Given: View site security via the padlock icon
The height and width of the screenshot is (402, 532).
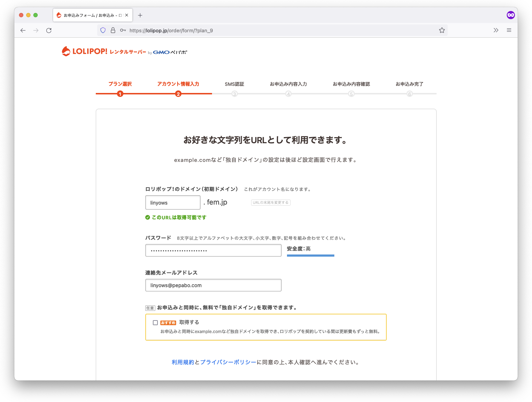Looking at the screenshot, I should click(113, 30).
